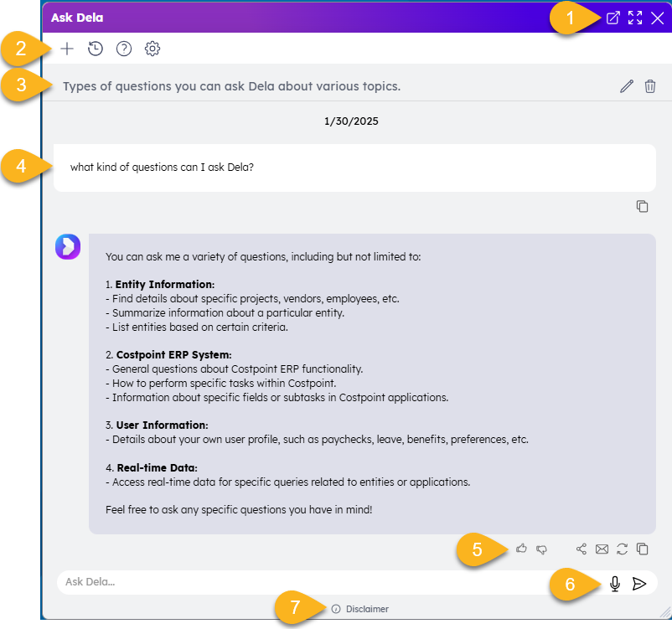This screenshot has width=672, height=629.
Task: Give thumbs down to Dela's response
Action: point(542,549)
